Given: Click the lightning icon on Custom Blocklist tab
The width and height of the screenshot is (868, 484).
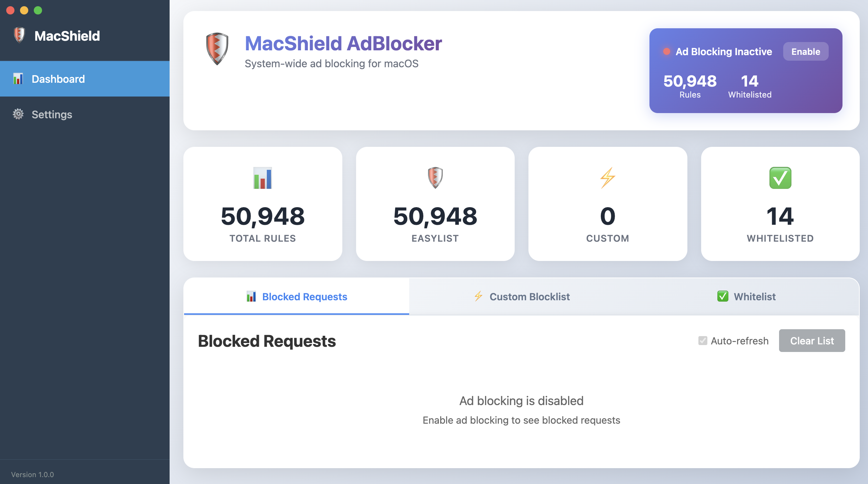Looking at the screenshot, I should [478, 296].
